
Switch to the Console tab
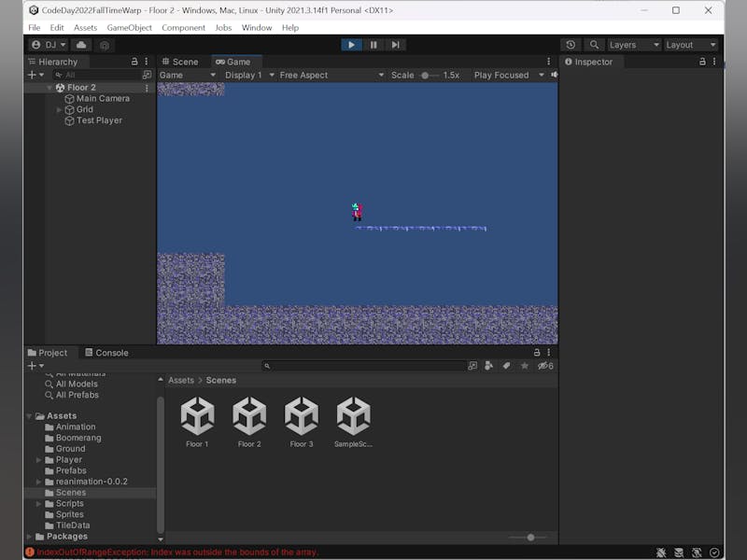pyautogui.click(x=106, y=353)
